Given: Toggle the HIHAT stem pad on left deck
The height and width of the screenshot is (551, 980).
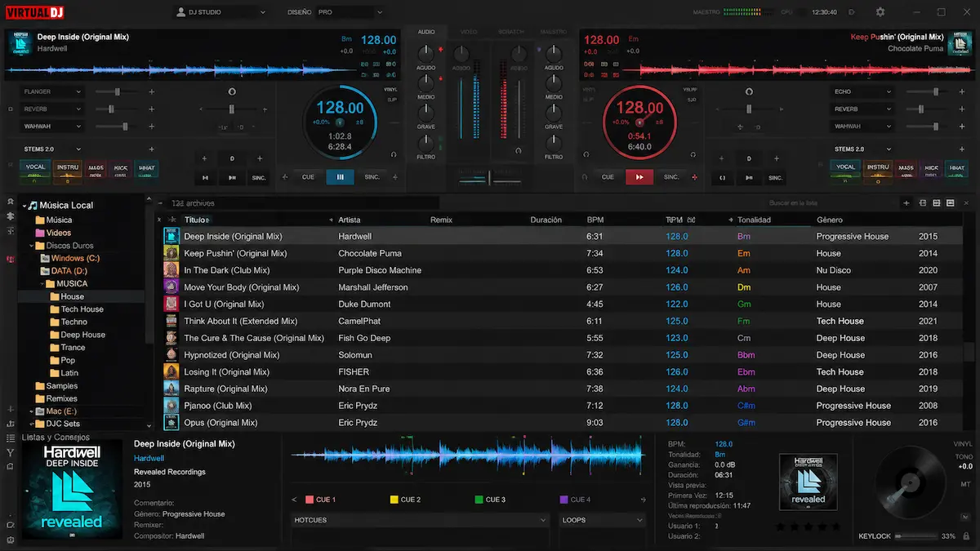Looking at the screenshot, I should (147, 168).
